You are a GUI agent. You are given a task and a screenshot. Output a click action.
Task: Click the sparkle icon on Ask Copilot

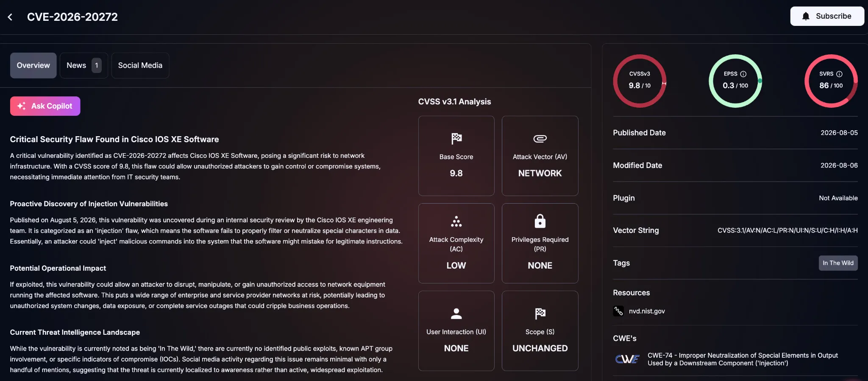[x=22, y=106]
